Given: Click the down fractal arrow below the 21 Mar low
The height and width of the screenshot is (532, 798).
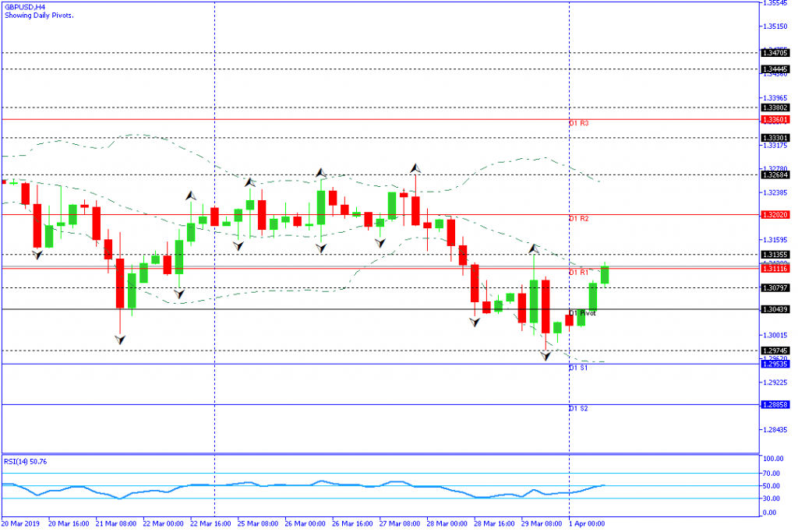Looking at the screenshot, I should click(120, 339).
